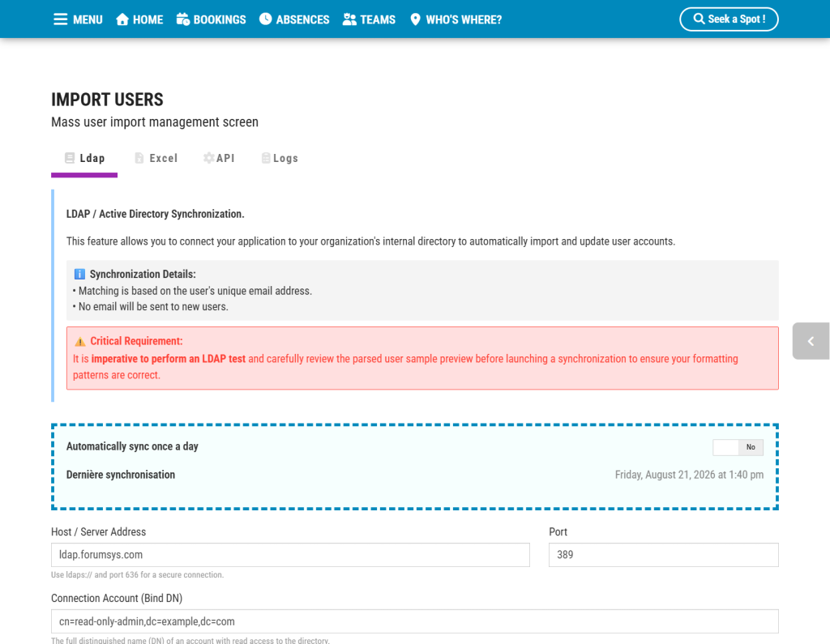Click the 'Host / Server Address' label
Image resolution: width=830 pixels, height=644 pixels.
(x=98, y=532)
